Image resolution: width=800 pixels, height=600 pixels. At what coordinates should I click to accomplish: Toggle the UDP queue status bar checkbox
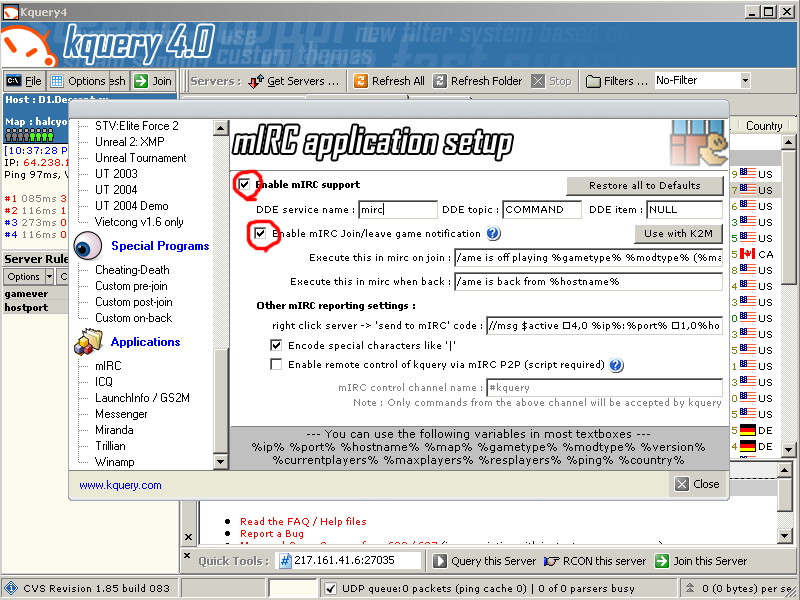[x=331, y=589]
